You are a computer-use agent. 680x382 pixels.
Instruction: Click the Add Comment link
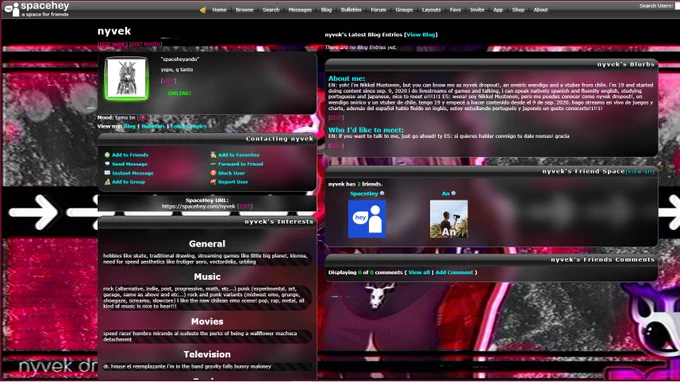[454, 272]
